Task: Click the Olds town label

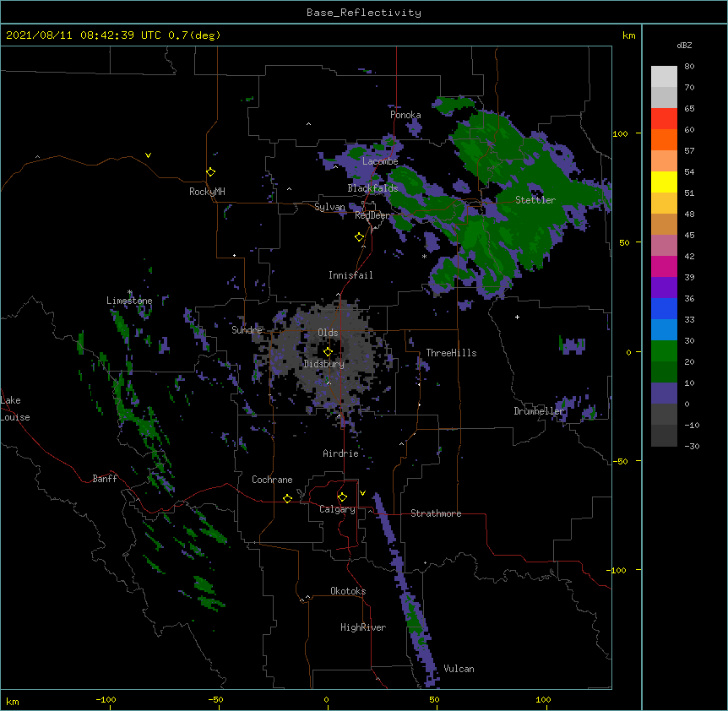Action: click(x=328, y=333)
